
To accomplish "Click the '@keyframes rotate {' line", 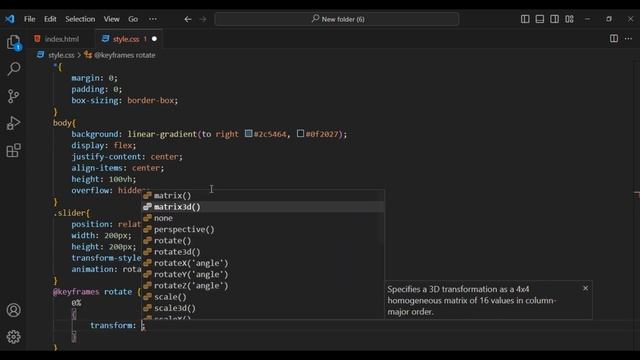I will click(x=97, y=292).
